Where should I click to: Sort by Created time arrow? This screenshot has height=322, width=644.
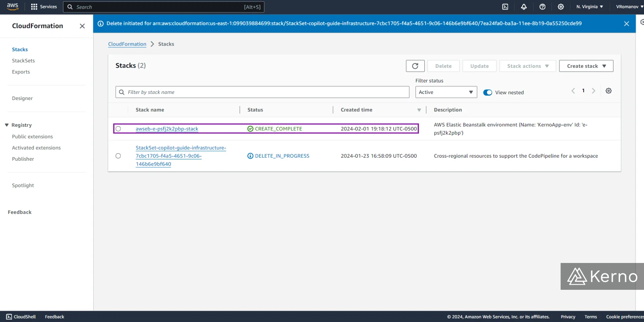point(419,110)
